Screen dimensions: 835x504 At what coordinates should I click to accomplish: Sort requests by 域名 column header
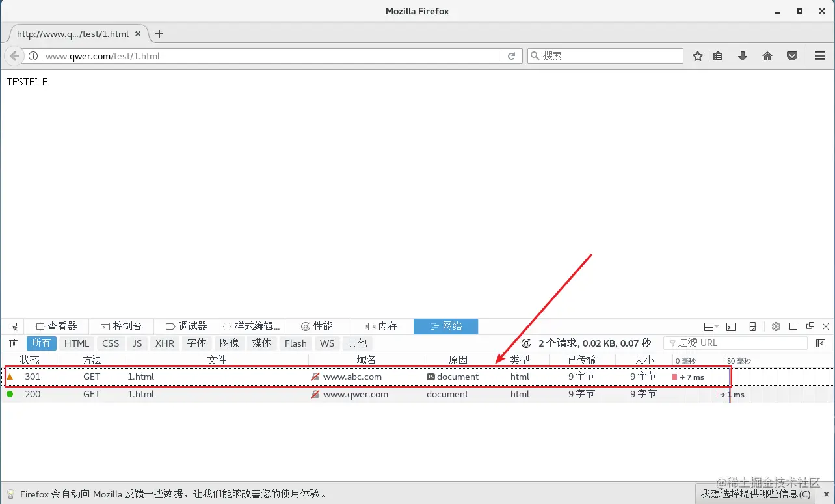(x=366, y=360)
